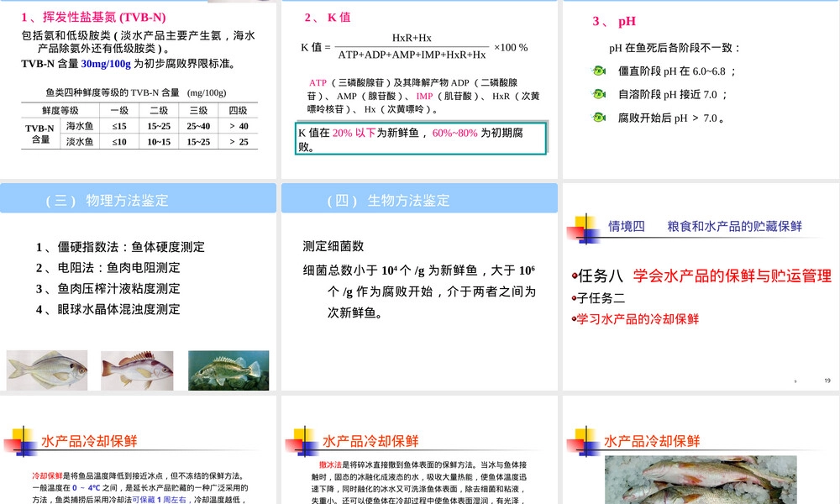Click the 二级 column header
The image size is (840, 504).
tap(159, 110)
